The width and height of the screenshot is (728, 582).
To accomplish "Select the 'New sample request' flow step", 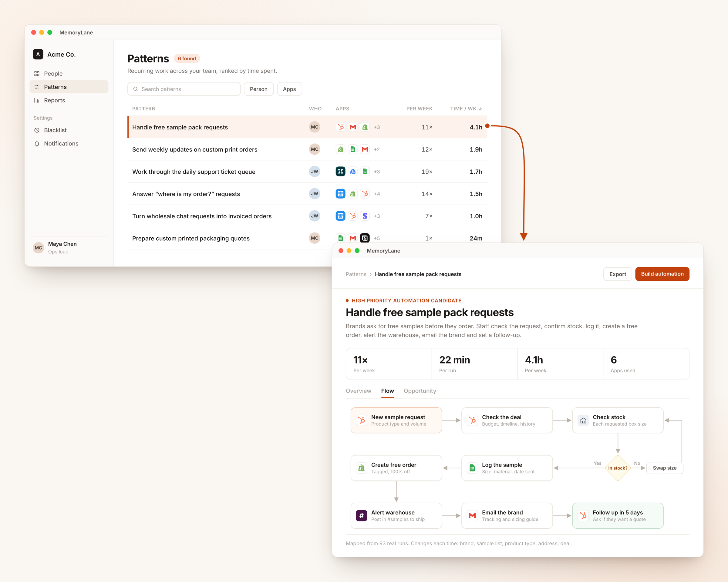I will (x=396, y=420).
